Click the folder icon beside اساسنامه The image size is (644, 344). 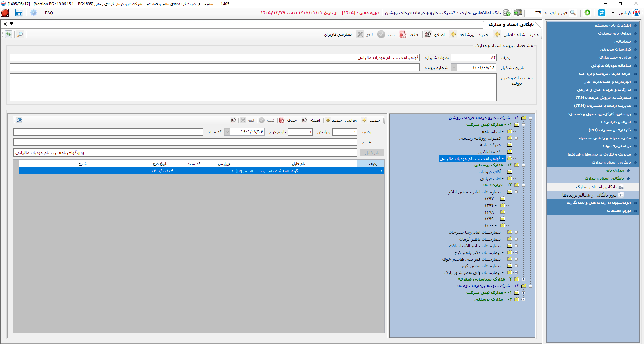pyautogui.click(x=509, y=132)
